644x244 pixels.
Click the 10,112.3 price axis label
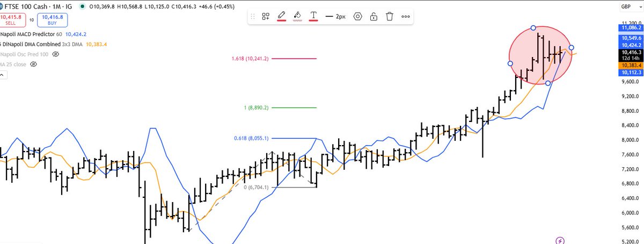pos(631,72)
